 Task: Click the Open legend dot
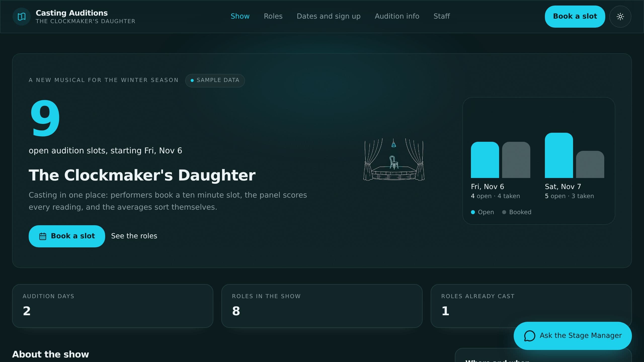point(473,212)
